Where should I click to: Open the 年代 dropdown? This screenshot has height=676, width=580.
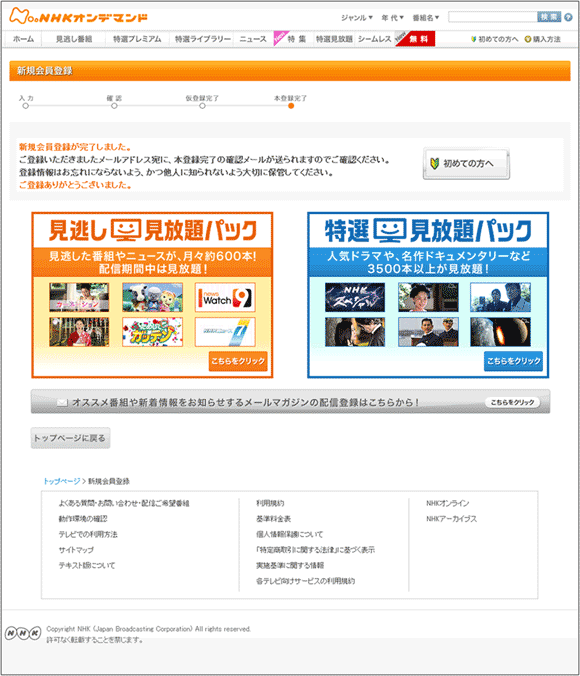coord(392,18)
